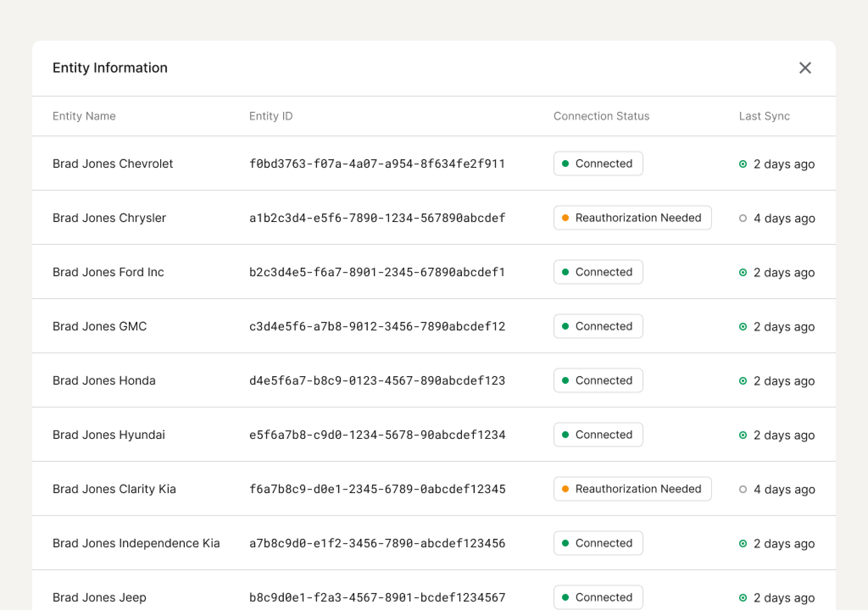Click the sync status icon for Ford Inc row
Screen dimensions: 868x610
(x=743, y=272)
